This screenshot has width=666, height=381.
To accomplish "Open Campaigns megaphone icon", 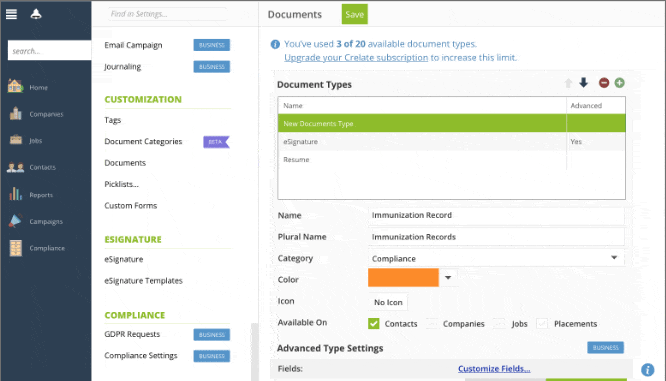I will [x=15, y=221].
